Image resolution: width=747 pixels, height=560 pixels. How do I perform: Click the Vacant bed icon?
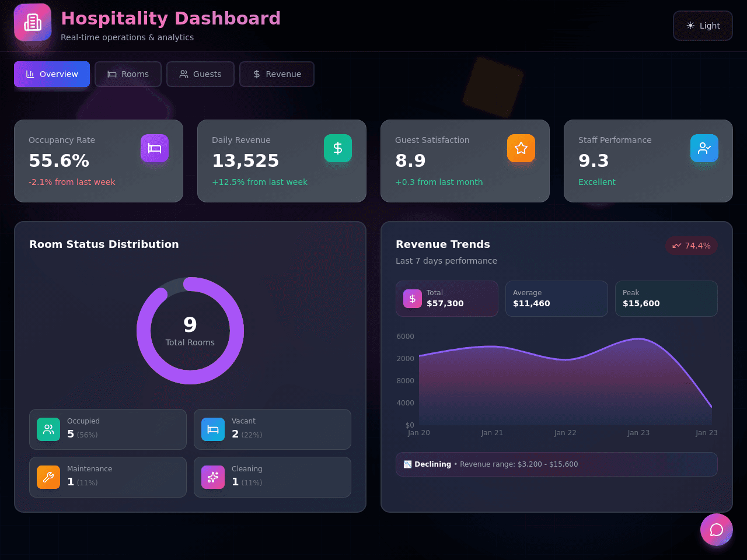point(213,429)
